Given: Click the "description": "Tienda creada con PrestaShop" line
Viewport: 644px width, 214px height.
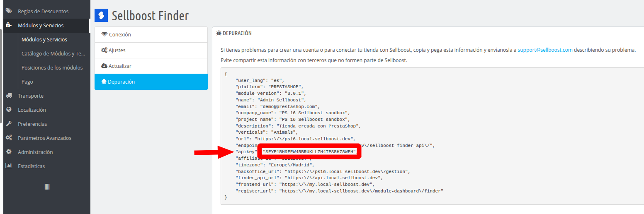Looking at the screenshot, I should click(x=299, y=125).
